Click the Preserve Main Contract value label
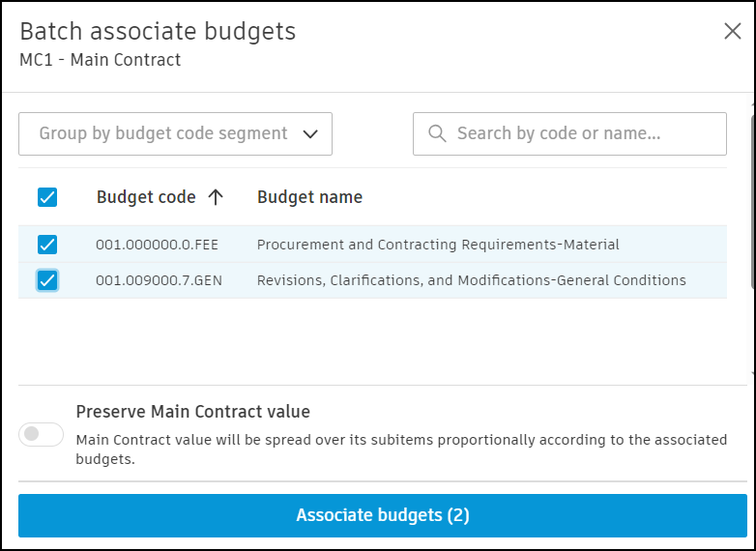The image size is (756, 551). [x=193, y=412]
